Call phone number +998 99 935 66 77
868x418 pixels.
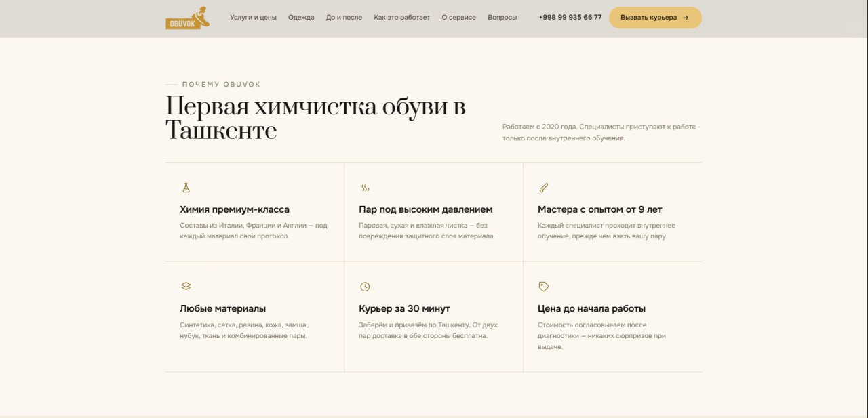[570, 18]
